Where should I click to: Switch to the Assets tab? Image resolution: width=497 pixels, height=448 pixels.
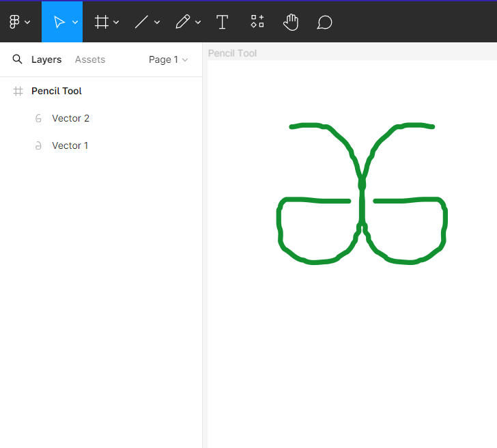coord(90,59)
